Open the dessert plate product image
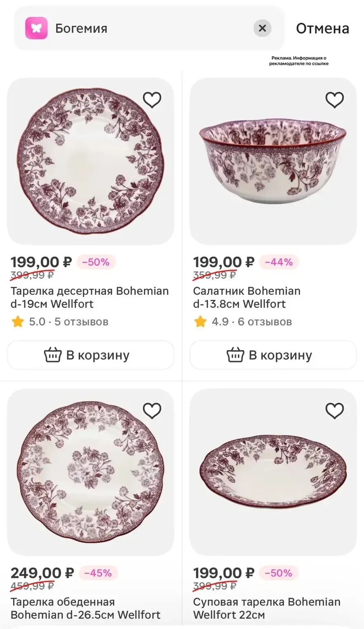This screenshot has height=629, width=364. click(91, 161)
